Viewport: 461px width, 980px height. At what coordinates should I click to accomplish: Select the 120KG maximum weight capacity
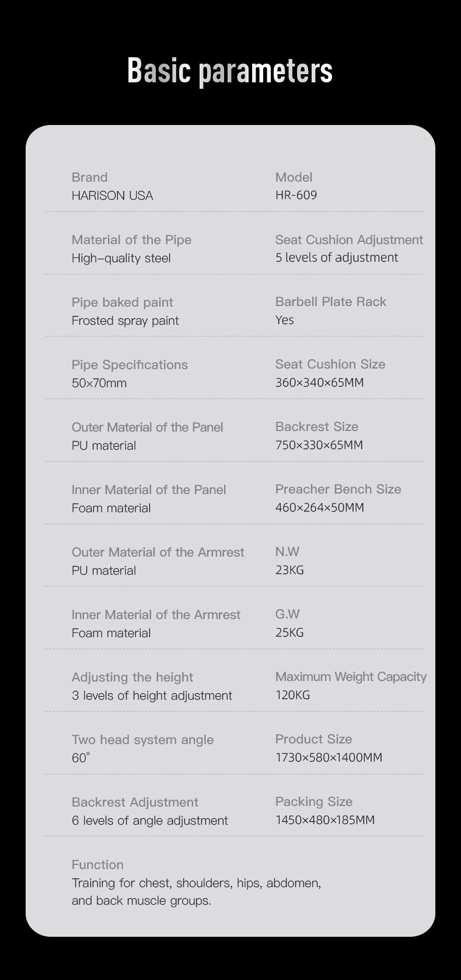click(x=292, y=695)
